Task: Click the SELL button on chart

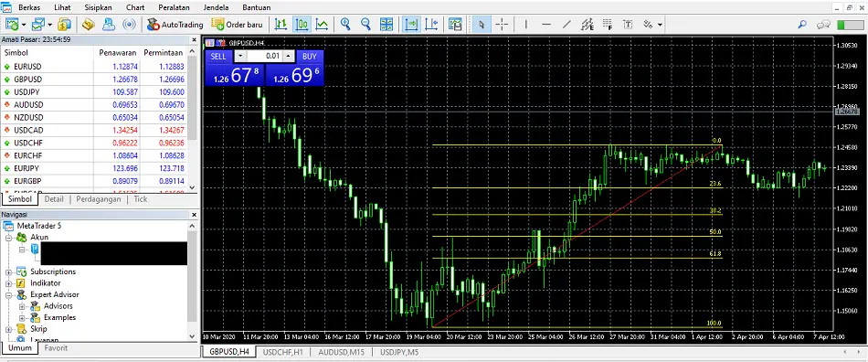Action: tap(218, 56)
